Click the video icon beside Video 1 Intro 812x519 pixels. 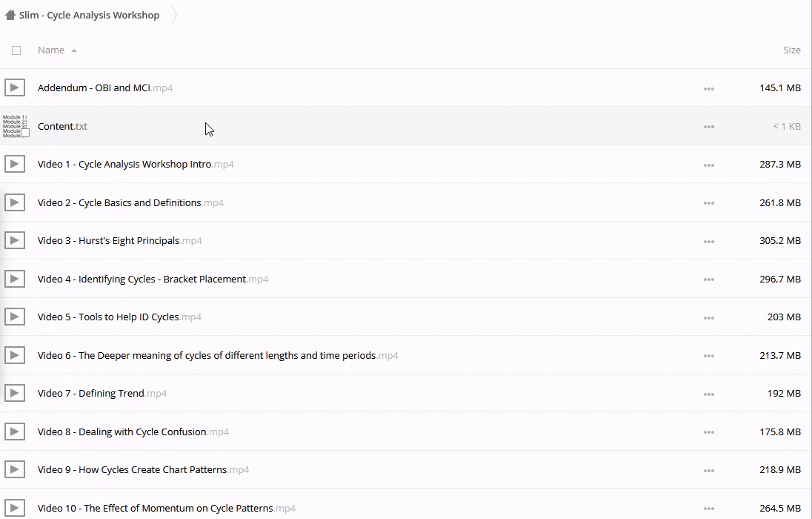click(15, 164)
